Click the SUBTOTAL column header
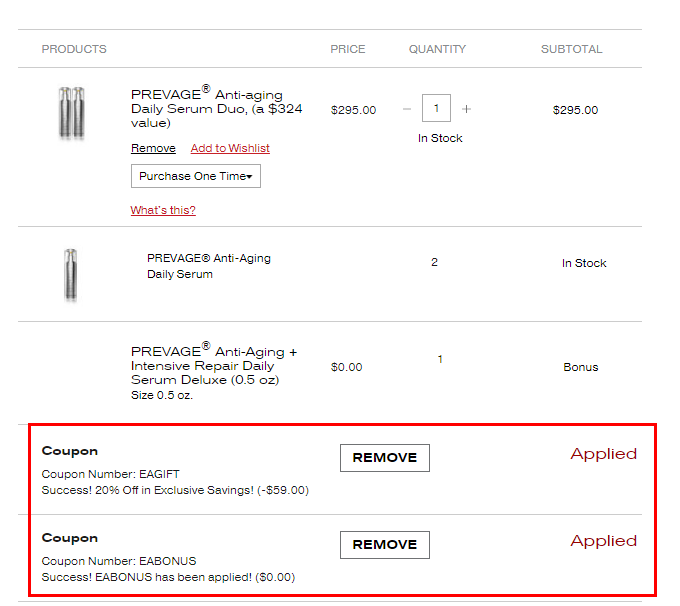Image resolution: width=680 pixels, height=606 pixels. [x=572, y=49]
